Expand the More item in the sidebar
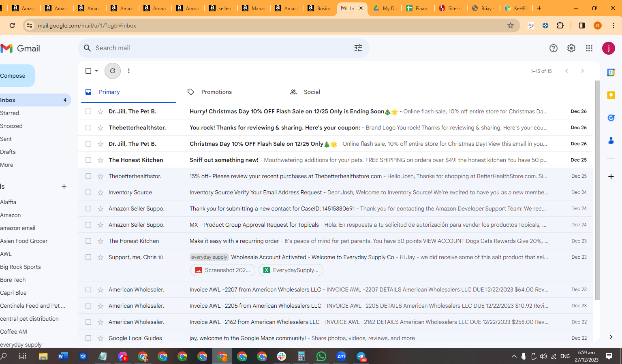 click(7, 165)
